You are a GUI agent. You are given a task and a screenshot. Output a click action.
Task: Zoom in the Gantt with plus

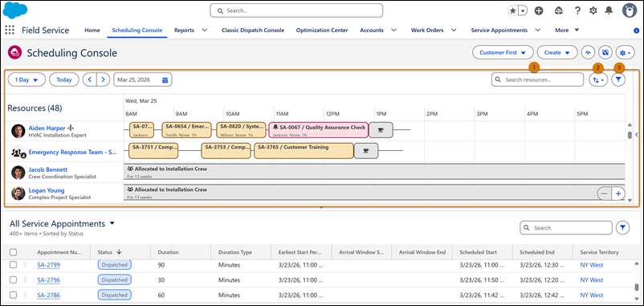tap(618, 193)
